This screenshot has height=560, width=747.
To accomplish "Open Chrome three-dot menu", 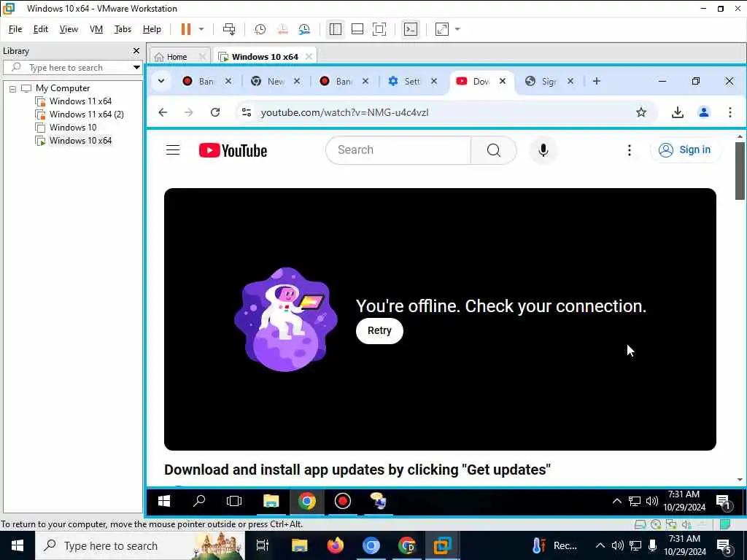I will click(x=729, y=112).
